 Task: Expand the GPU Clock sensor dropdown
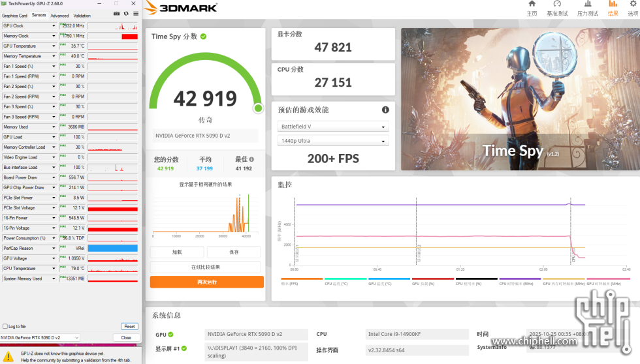[54, 26]
